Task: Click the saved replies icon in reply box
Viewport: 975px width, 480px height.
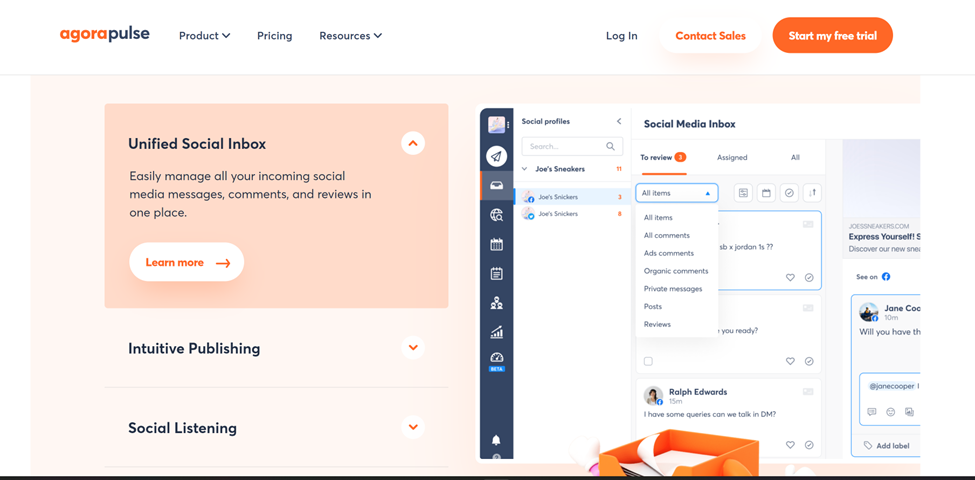Action: point(872,412)
